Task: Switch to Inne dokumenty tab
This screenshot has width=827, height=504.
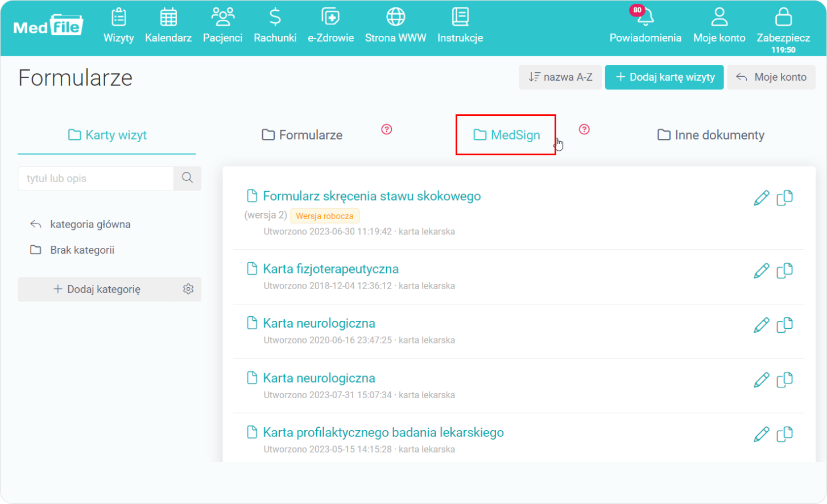Action: click(x=710, y=135)
